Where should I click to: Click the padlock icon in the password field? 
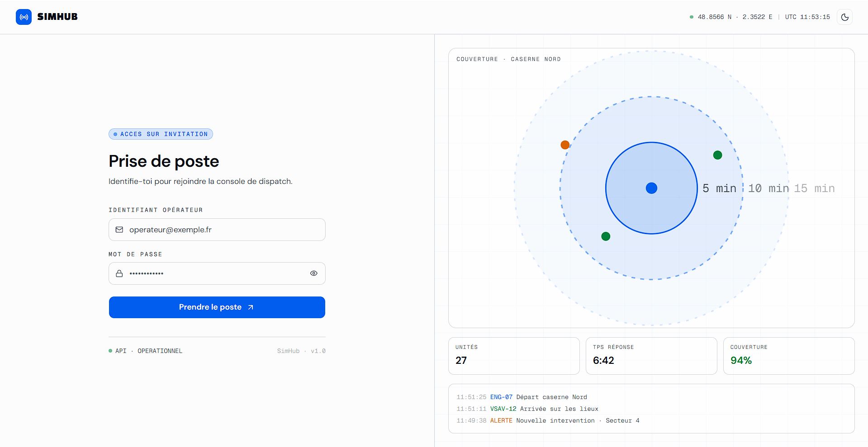pos(119,273)
